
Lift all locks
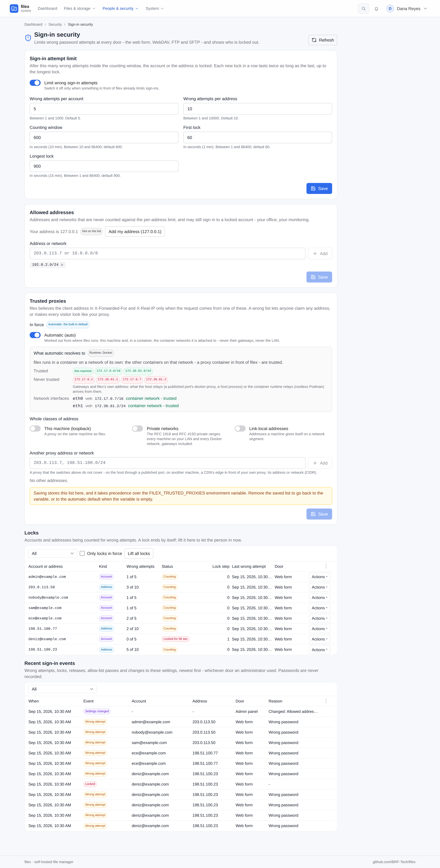139,553
